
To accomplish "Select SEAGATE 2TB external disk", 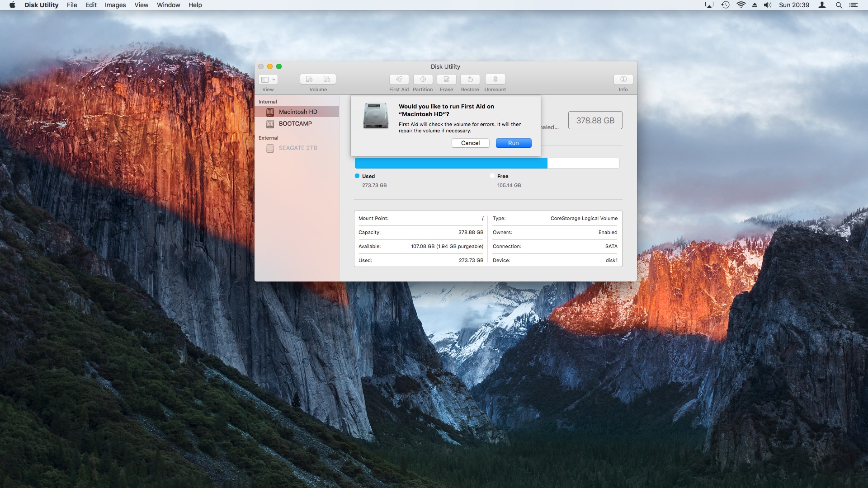I will pos(297,148).
